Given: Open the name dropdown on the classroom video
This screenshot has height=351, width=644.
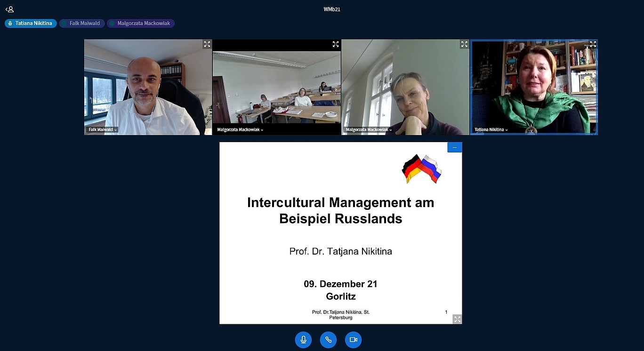Looking at the screenshot, I should (240, 129).
